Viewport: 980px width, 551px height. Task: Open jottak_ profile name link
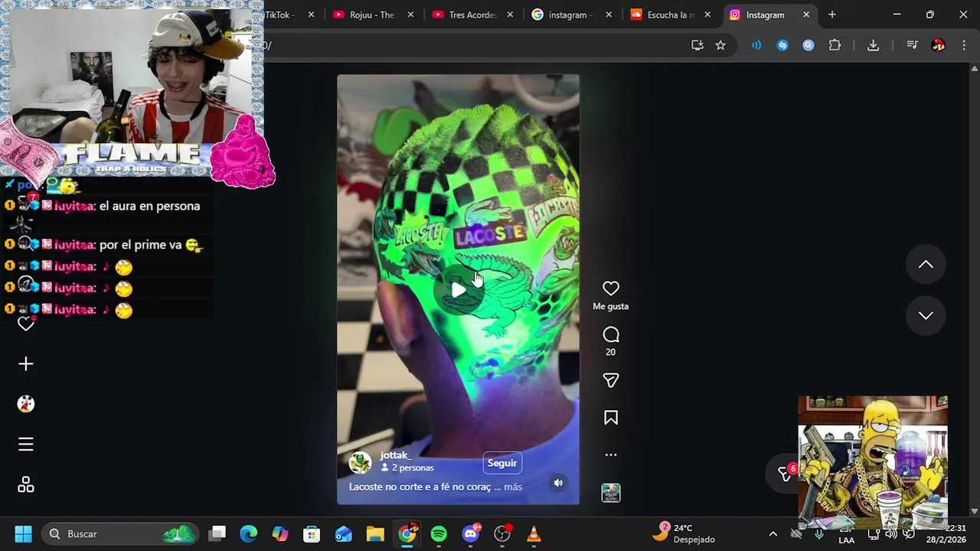pyautogui.click(x=395, y=455)
